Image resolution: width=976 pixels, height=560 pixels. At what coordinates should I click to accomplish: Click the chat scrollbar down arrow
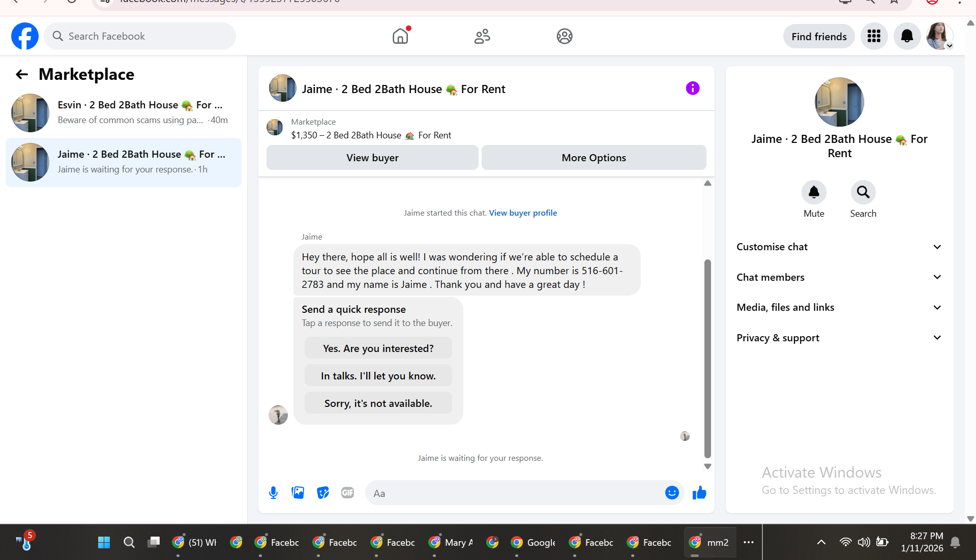coord(707,466)
